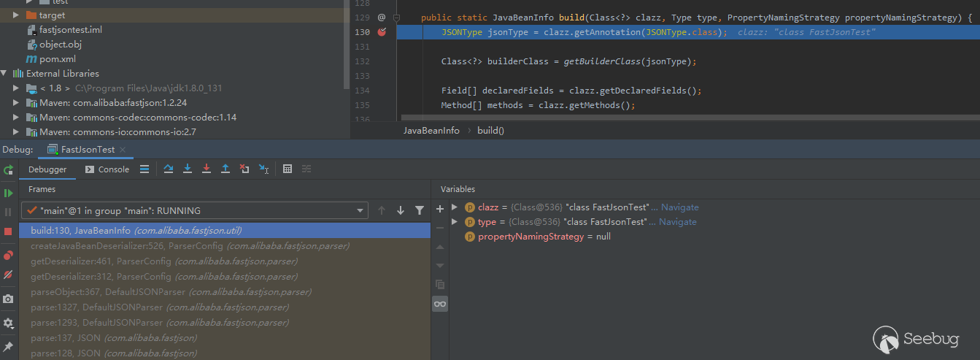Expand the Maven fastjson 1.2.24 library
Viewport: 980px width, 360px height.
(16, 103)
